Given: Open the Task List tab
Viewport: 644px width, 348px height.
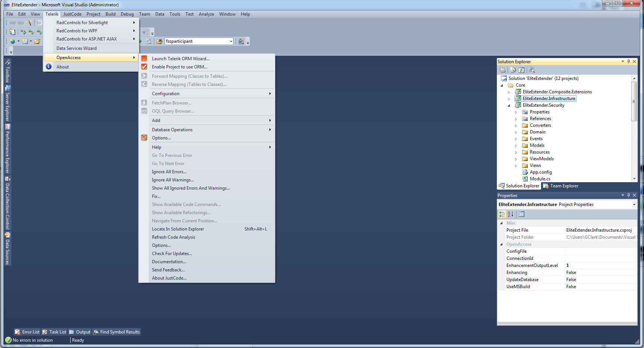Looking at the screenshot, I should [54, 332].
